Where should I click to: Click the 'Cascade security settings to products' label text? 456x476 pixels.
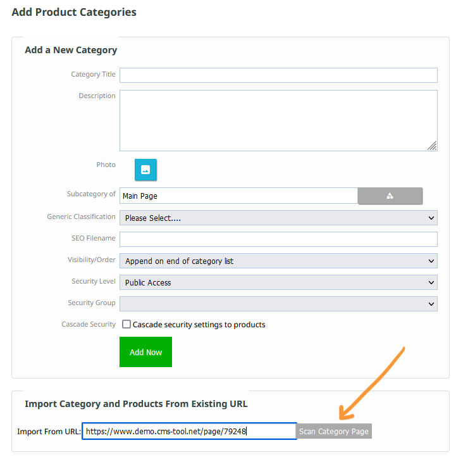pos(199,325)
